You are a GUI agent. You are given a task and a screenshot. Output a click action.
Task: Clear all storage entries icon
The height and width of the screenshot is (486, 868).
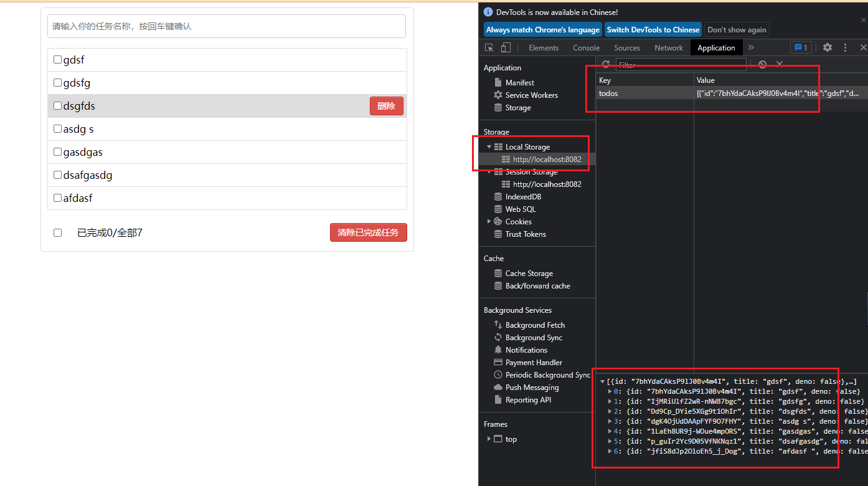(762, 64)
